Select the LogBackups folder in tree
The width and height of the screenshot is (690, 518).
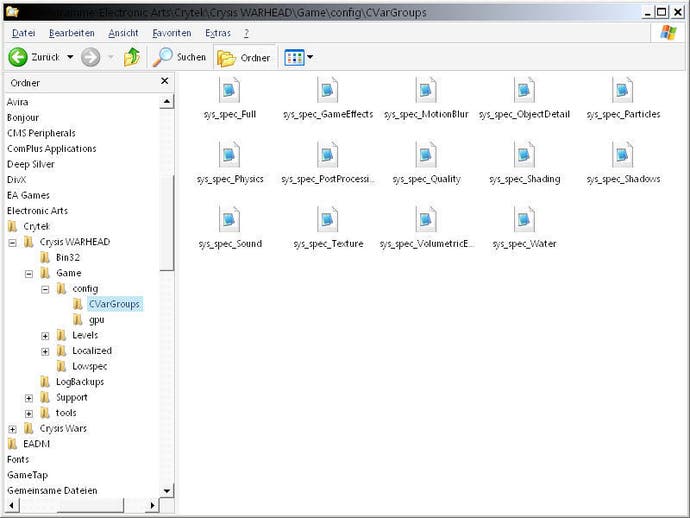point(80,382)
